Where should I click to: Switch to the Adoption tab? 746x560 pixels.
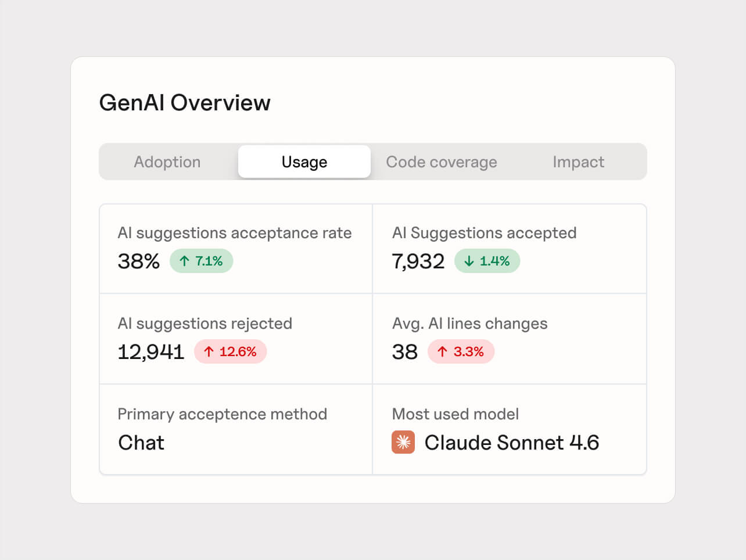click(x=167, y=162)
